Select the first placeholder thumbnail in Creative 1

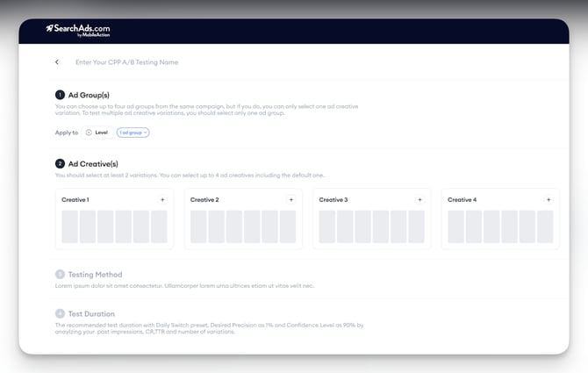[69, 226]
